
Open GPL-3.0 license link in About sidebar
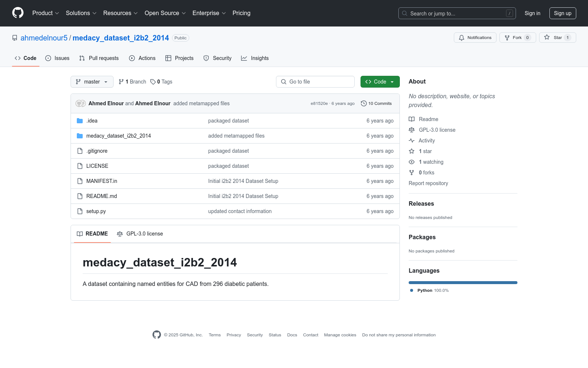pyautogui.click(x=432, y=130)
